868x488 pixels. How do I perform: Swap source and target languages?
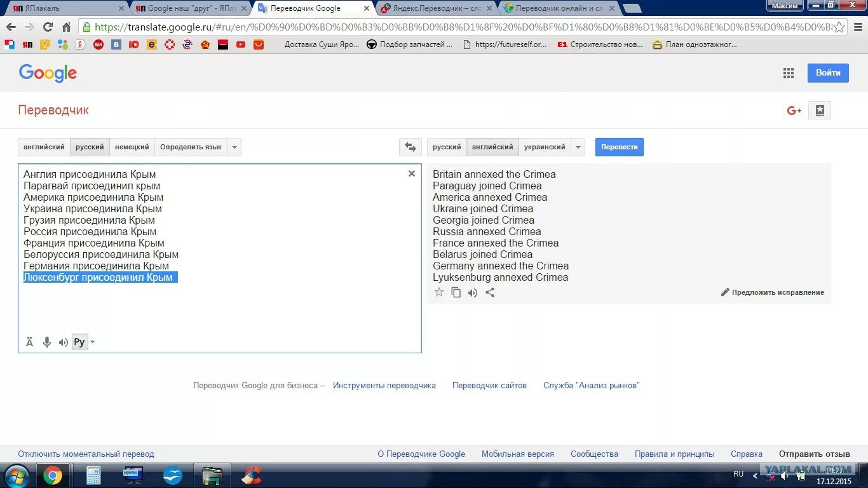(x=410, y=147)
